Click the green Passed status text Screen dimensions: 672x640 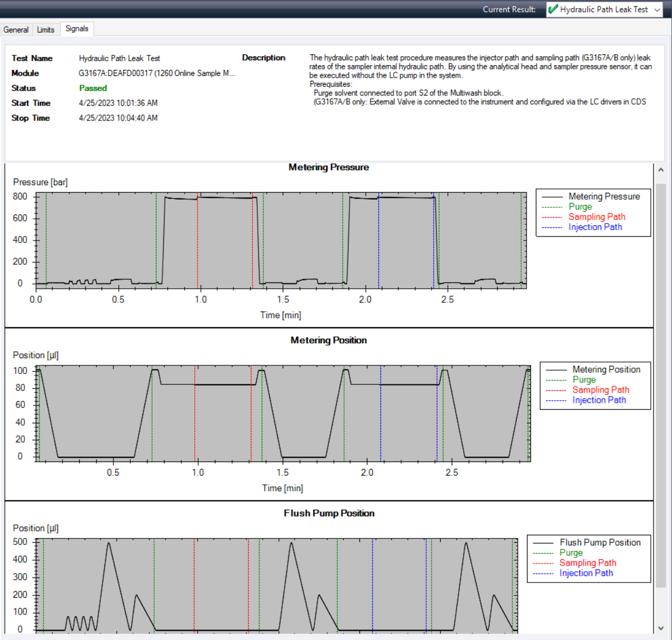click(x=93, y=88)
